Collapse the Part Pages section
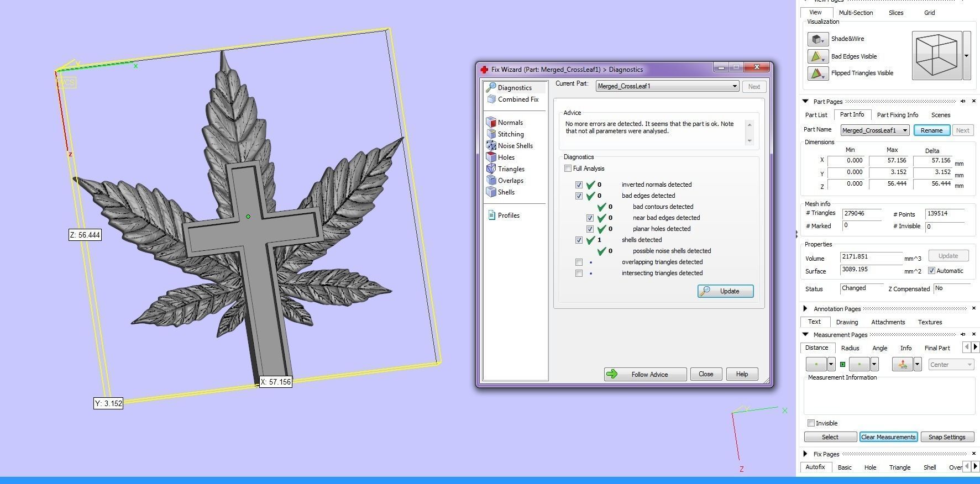 (x=805, y=101)
